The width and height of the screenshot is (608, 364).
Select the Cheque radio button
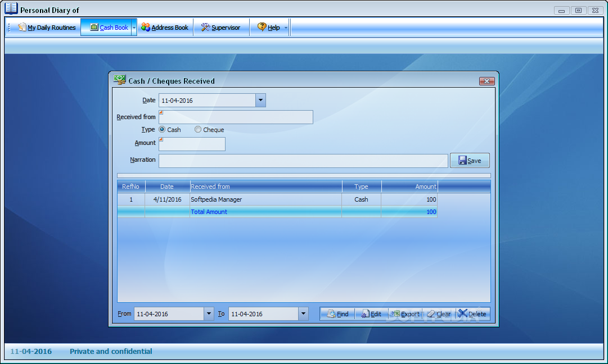[x=198, y=129]
